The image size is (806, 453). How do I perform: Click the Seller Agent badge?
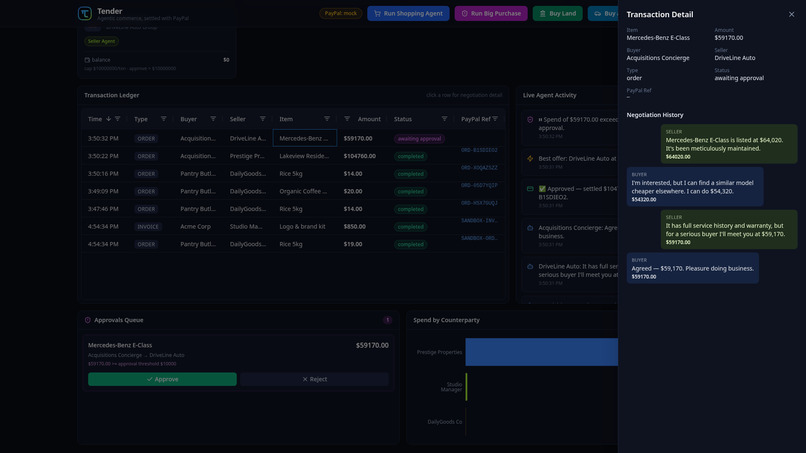pos(101,41)
